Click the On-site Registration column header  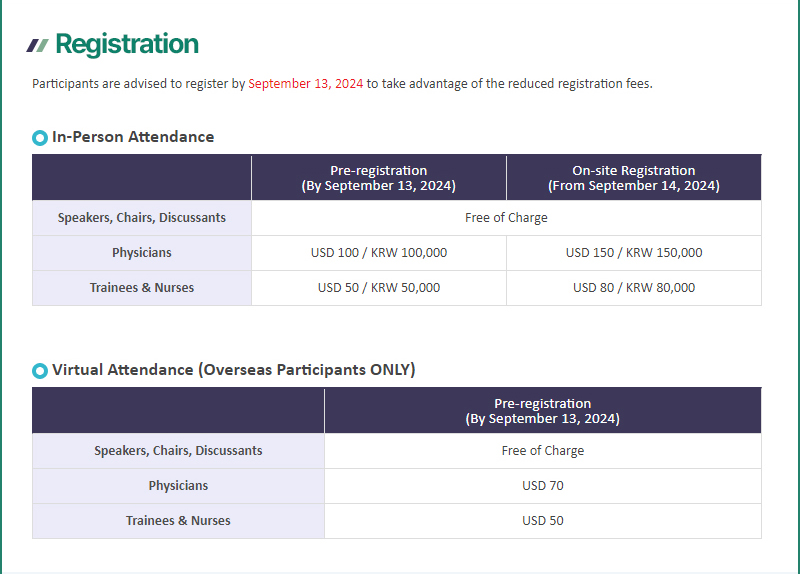(x=634, y=178)
